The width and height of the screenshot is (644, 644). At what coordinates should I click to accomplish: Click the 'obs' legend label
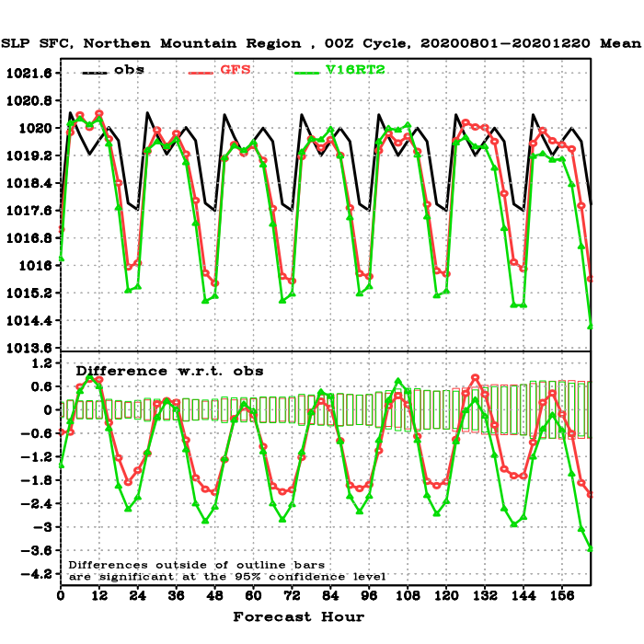[130, 70]
